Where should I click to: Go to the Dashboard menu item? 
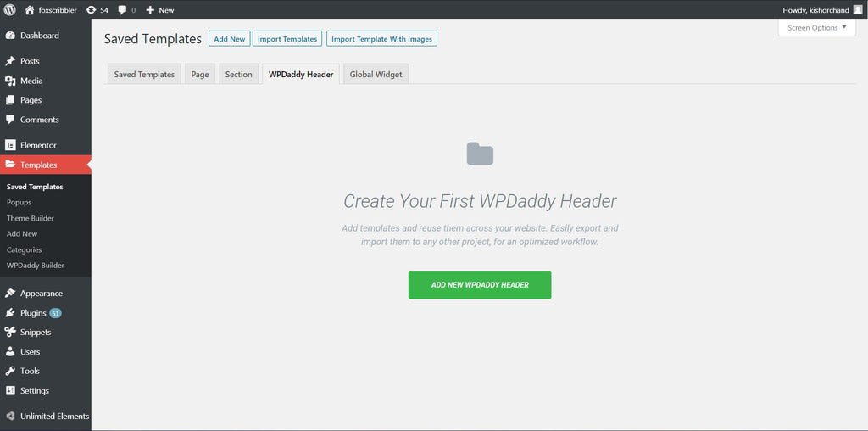[x=46, y=36]
